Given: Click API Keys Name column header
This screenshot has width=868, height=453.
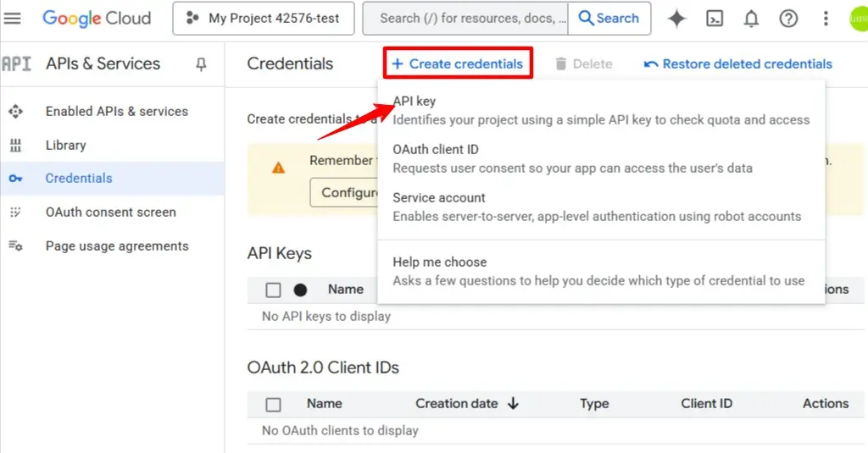Looking at the screenshot, I should (346, 289).
